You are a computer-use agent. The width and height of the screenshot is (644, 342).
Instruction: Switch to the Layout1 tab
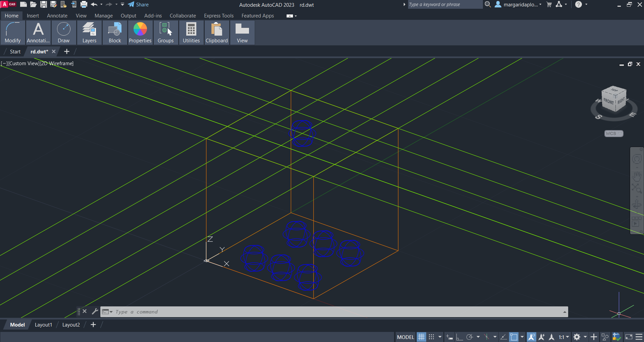(43, 325)
